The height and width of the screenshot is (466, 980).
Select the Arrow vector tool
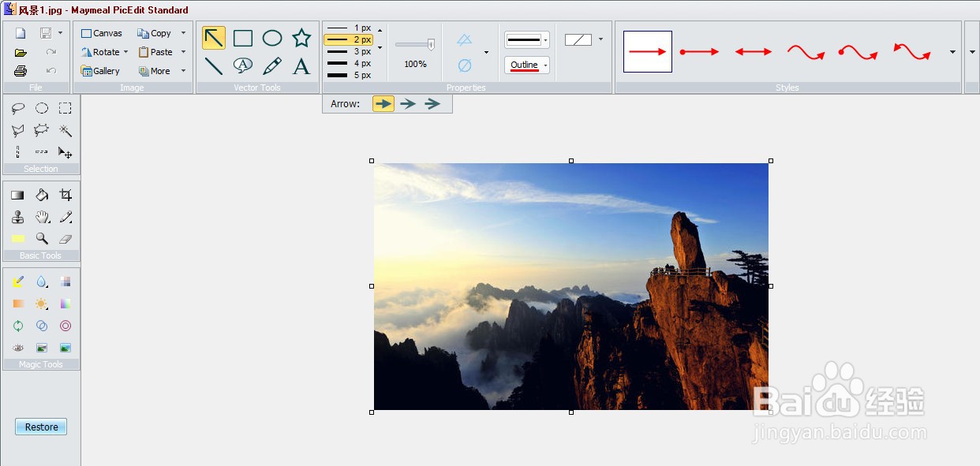pyautogui.click(x=214, y=38)
